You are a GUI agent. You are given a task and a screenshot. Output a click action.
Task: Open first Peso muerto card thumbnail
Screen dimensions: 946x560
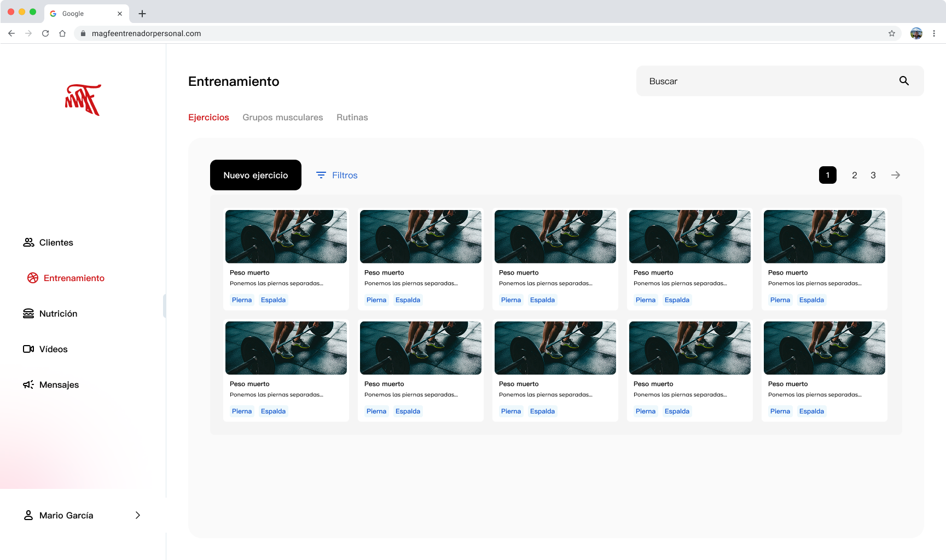(286, 236)
